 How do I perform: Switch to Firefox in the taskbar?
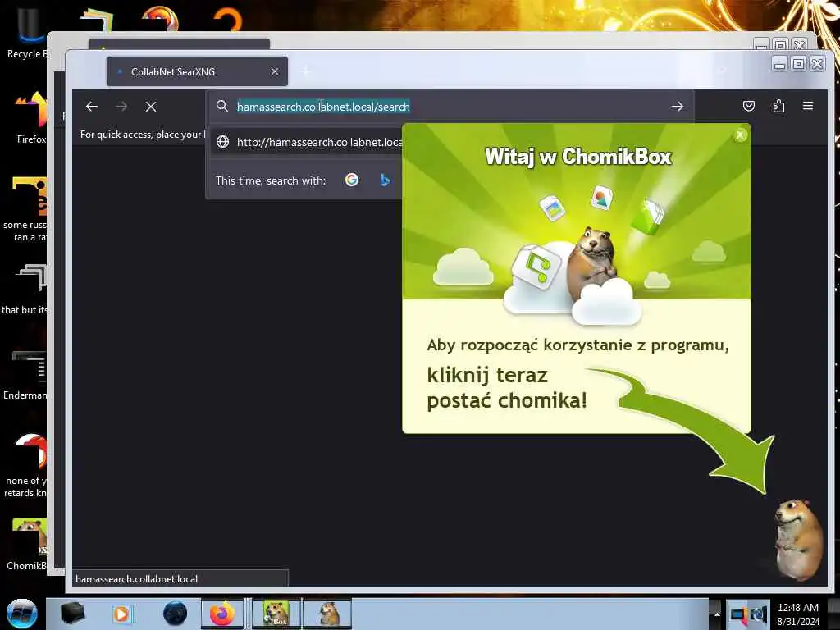[x=222, y=614]
